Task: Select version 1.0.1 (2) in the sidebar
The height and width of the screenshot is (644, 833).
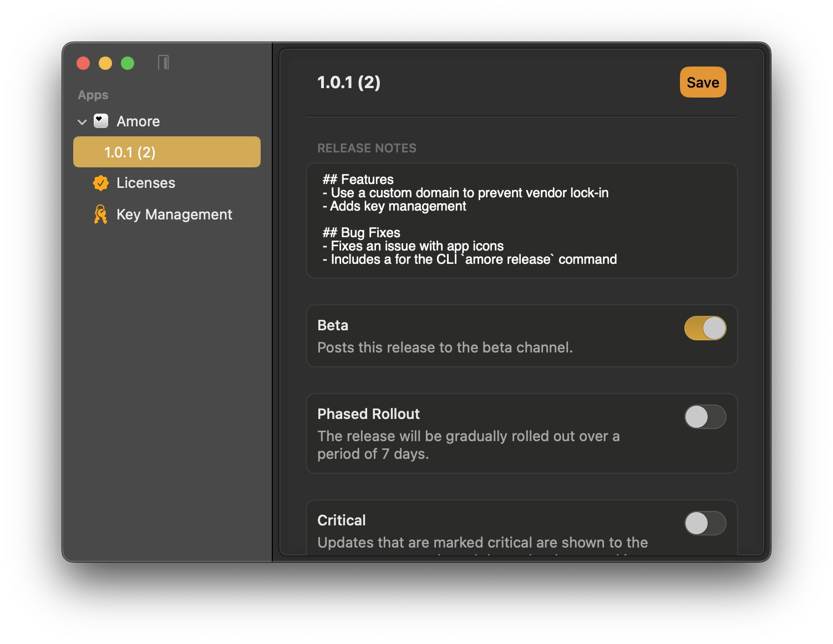Action: 166,151
